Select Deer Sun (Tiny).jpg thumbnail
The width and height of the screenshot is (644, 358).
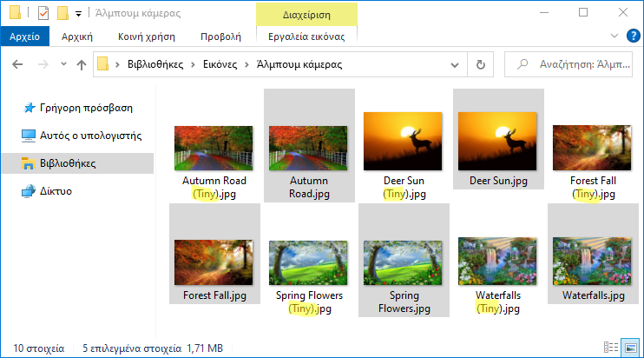coord(403,141)
